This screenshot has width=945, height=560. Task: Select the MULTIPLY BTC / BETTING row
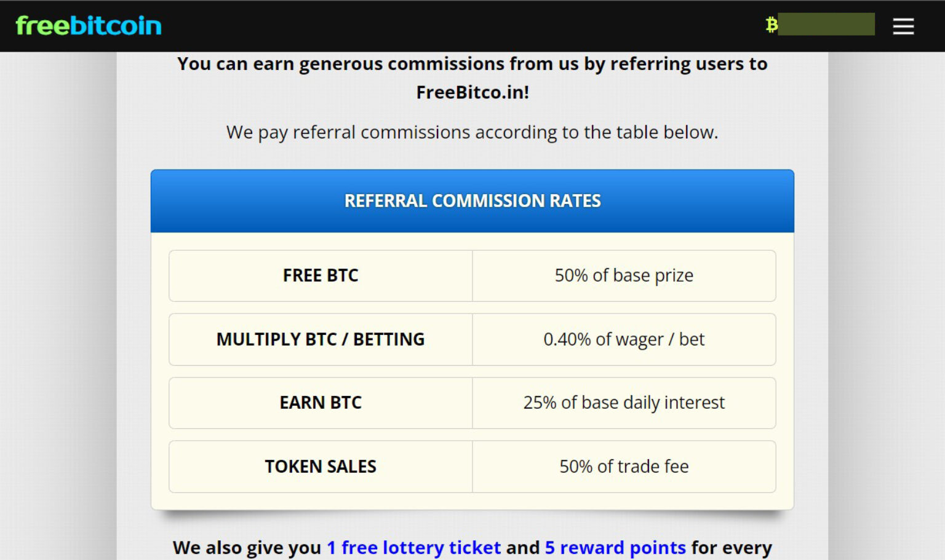(x=320, y=339)
